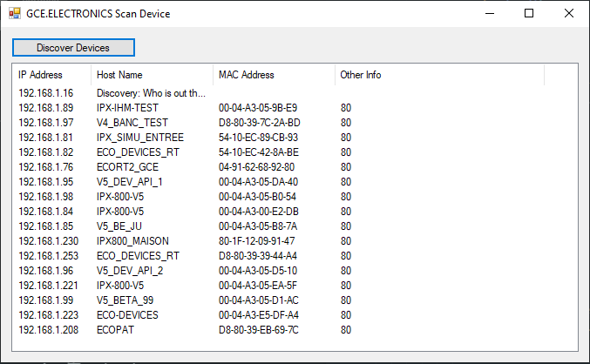Click the Discover Devices button

tap(73, 47)
